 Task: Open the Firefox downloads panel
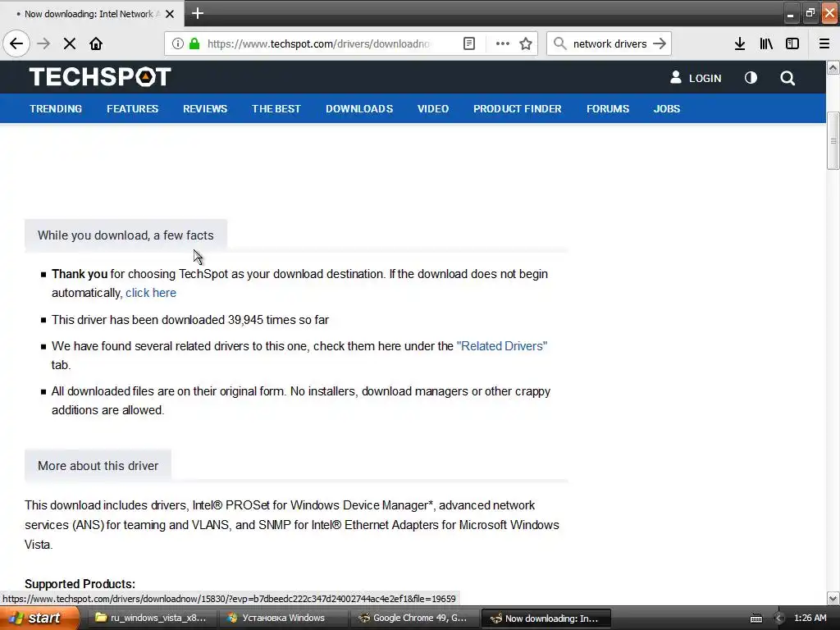(x=740, y=43)
